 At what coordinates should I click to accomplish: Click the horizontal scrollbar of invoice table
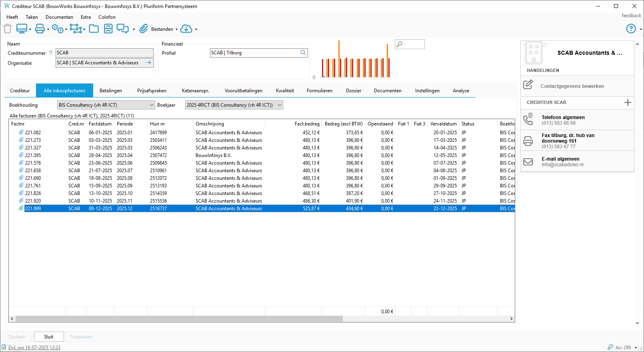point(179,319)
